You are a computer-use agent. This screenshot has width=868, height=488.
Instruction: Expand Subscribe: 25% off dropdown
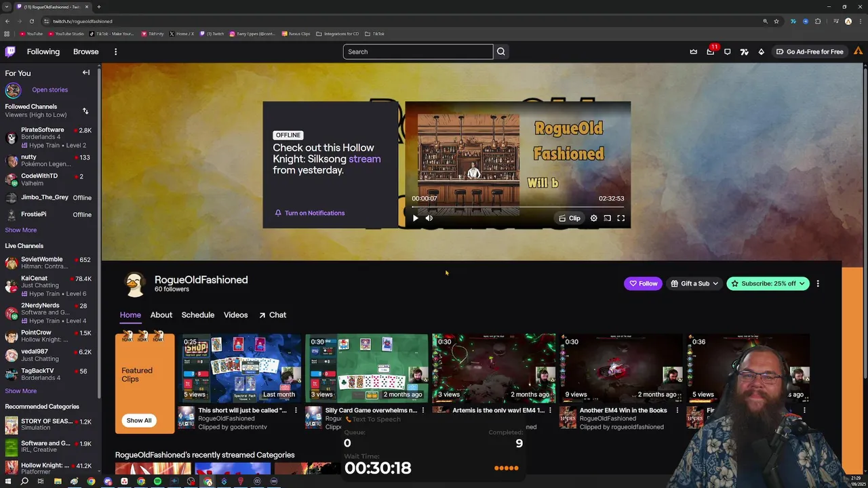pyautogui.click(x=768, y=283)
